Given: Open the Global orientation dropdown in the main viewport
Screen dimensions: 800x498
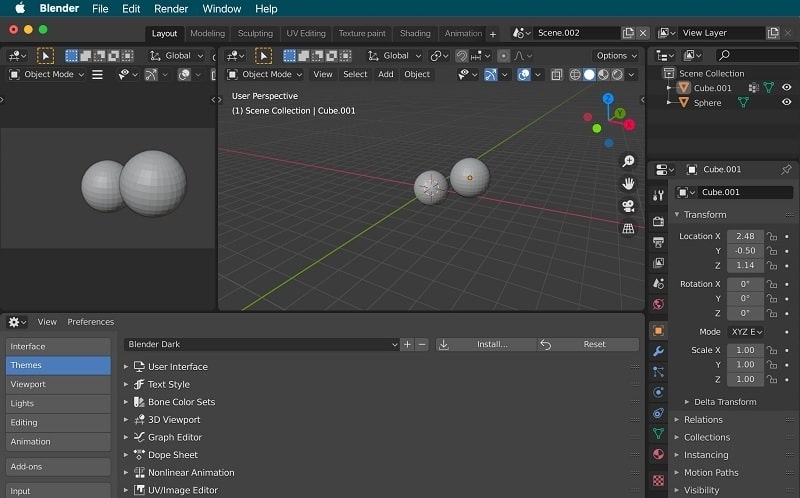Looking at the screenshot, I should (x=395, y=56).
